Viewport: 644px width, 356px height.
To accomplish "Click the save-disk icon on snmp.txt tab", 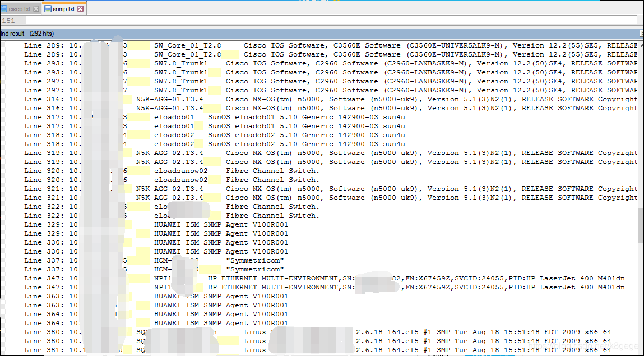I will pos(48,8).
